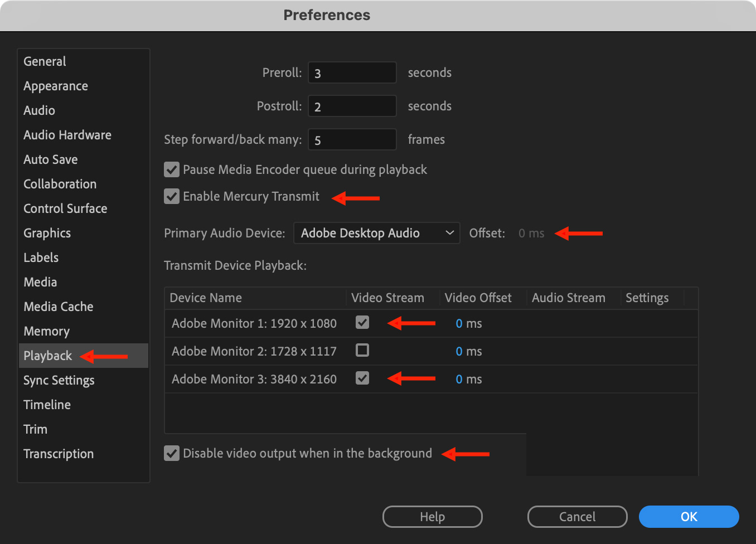Click the Video Stream column header

click(392, 298)
